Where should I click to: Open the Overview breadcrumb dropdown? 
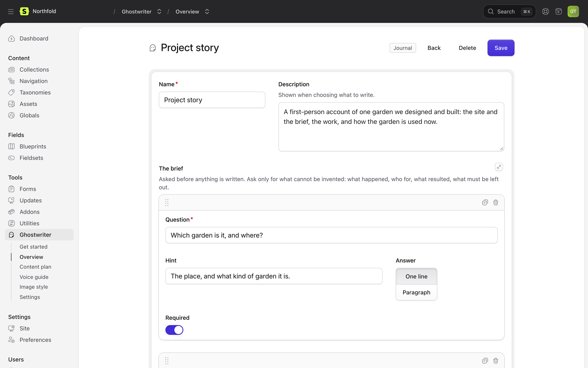[207, 11]
